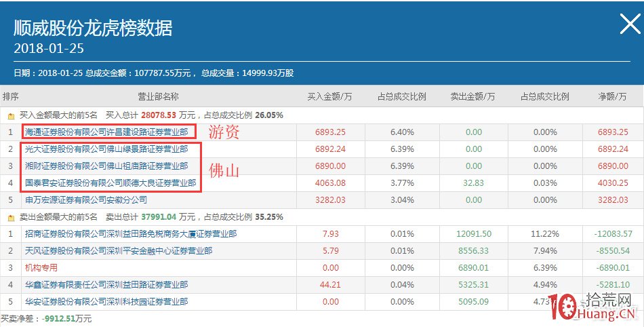Click the 买入金额/万 column header

(330, 96)
